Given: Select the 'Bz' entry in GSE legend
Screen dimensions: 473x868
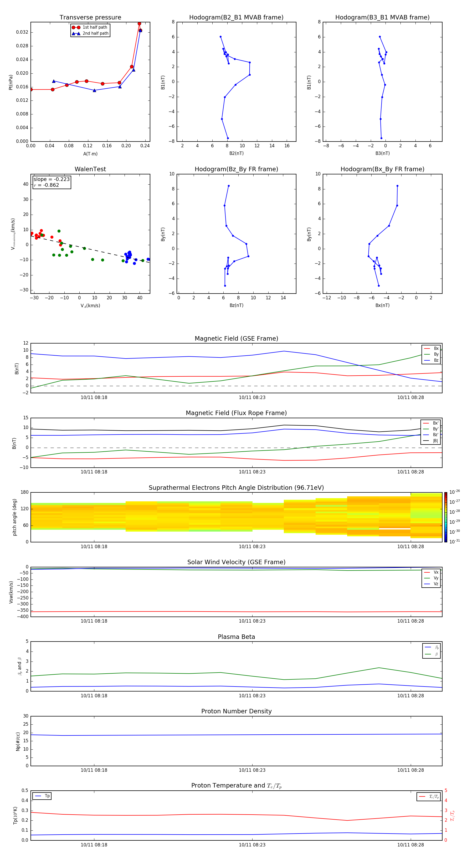Looking at the screenshot, I should (x=431, y=361).
